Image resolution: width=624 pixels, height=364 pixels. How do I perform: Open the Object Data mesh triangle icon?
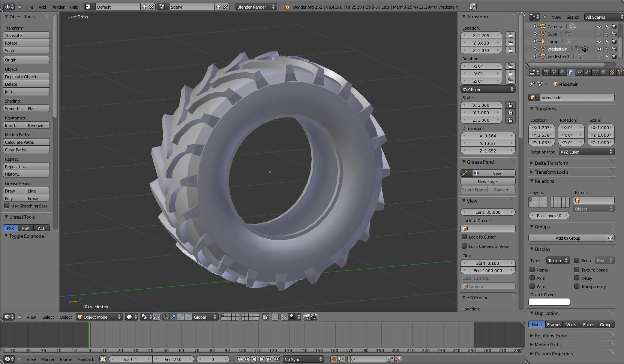click(595, 72)
